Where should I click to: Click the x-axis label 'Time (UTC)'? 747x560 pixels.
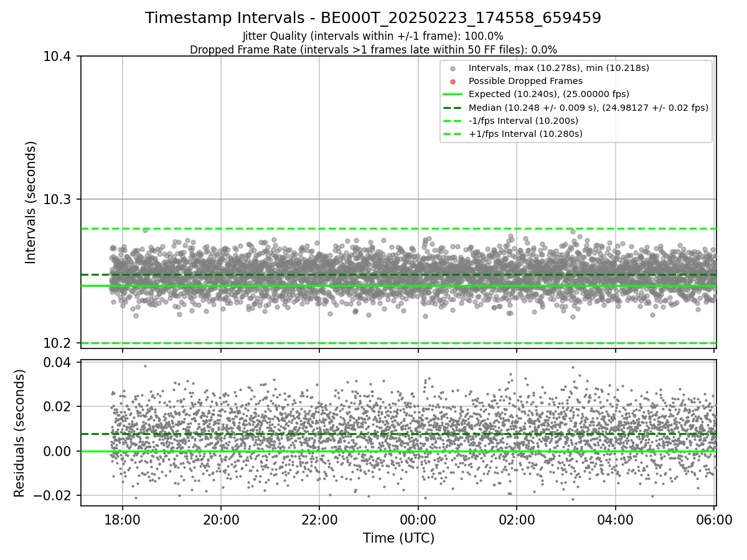point(398,538)
